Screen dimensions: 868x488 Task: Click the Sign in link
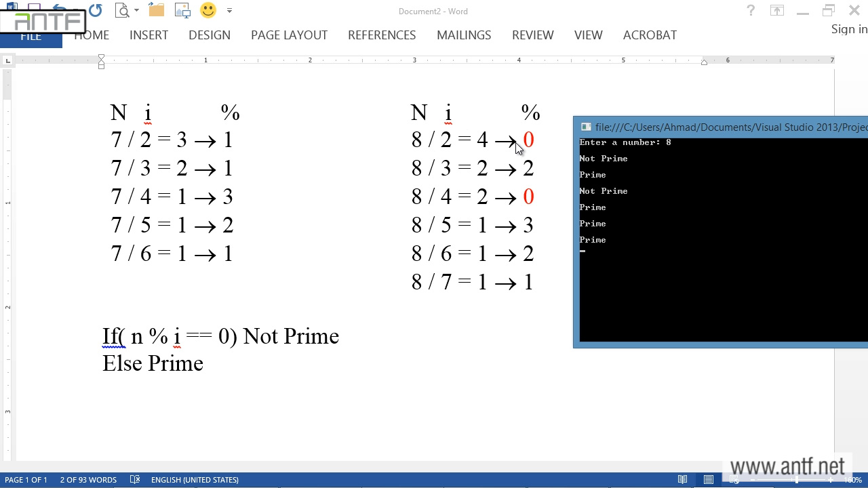(849, 29)
